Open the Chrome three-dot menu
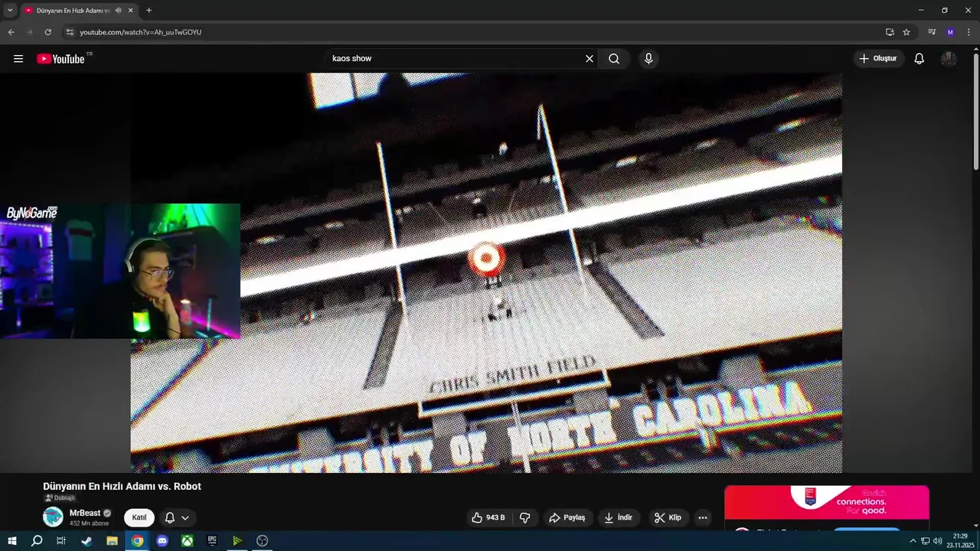Image resolution: width=980 pixels, height=551 pixels. [969, 32]
